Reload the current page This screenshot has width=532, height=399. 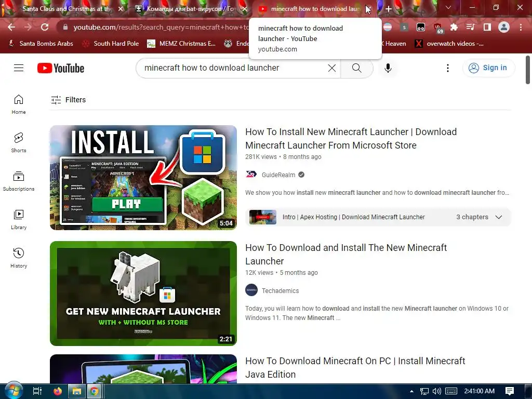pyautogui.click(x=45, y=27)
